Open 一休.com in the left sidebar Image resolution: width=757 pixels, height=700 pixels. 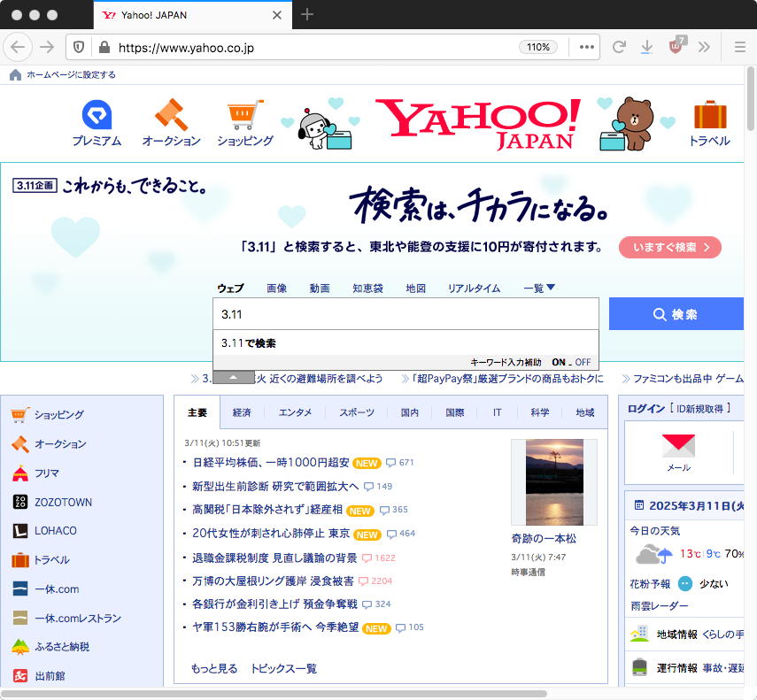(57, 589)
